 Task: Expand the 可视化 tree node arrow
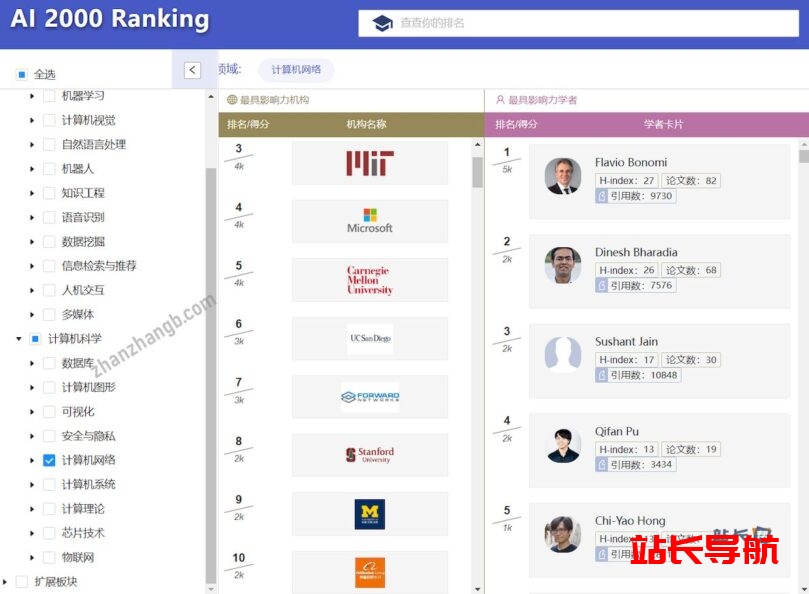click(31, 412)
